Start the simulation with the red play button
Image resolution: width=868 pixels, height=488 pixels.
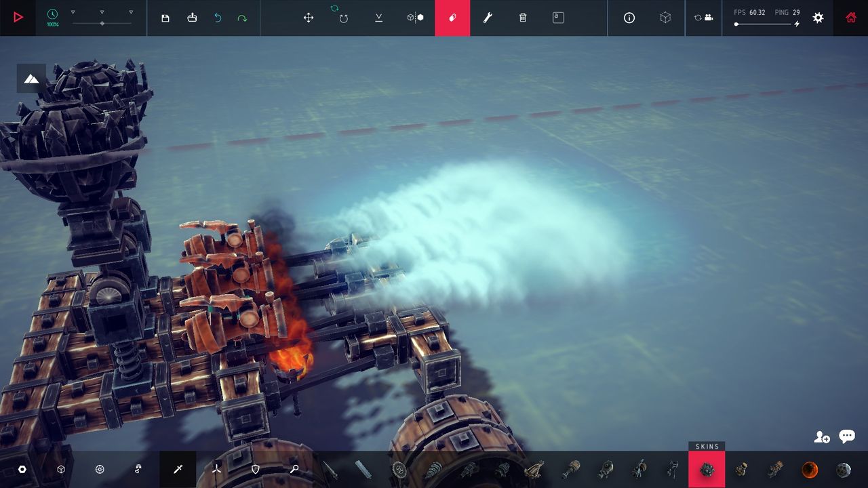18,18
